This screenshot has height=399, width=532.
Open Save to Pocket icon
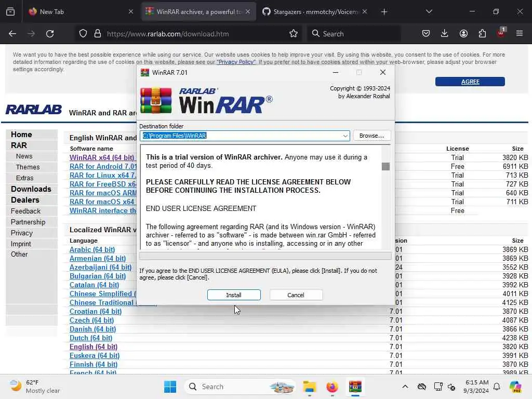pyautogui.click(x=426, y=34)
